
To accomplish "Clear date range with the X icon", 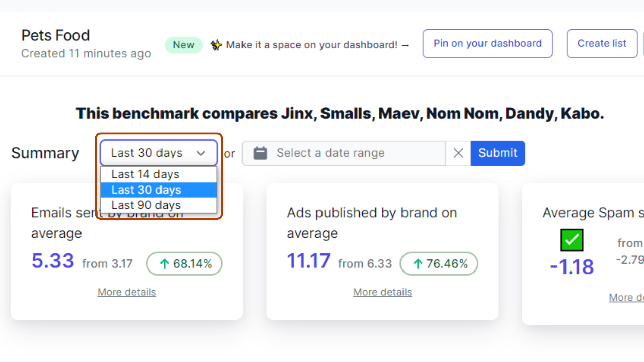I will point(458,153).
